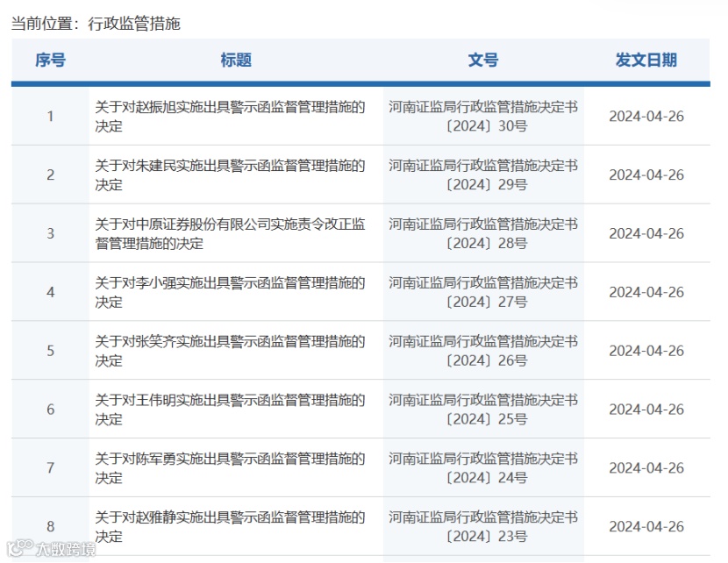Select document number 〔2024〕30号 cell

pos(483,117)
